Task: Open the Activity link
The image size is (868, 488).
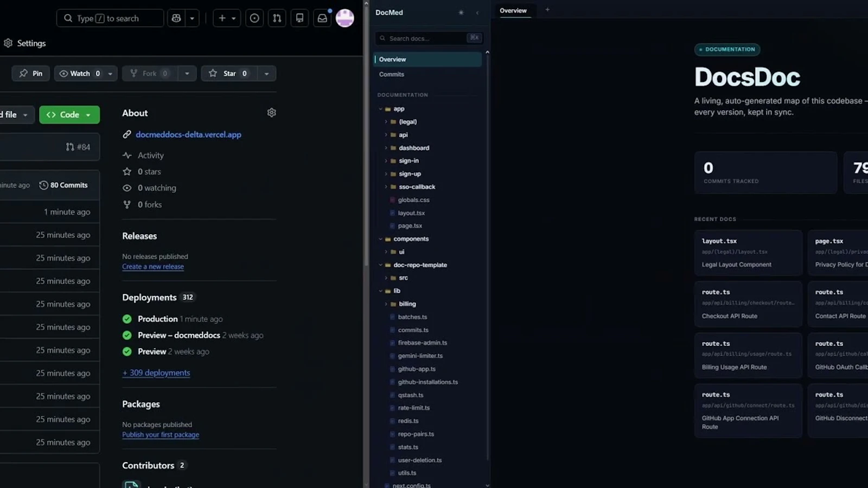Action: (x=150, y=156)
